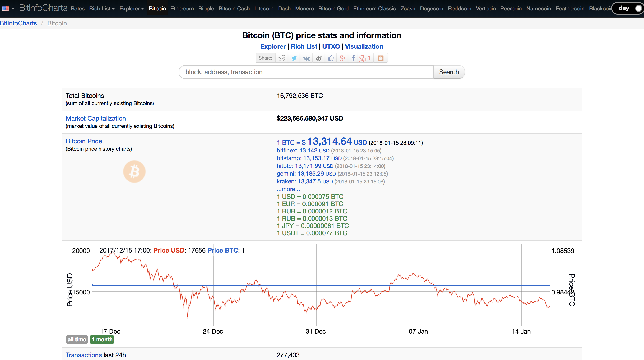The width and height of the screenshot is (644, 360).
Task: Open Litecoin from the navbar
Action: (264, 8)
